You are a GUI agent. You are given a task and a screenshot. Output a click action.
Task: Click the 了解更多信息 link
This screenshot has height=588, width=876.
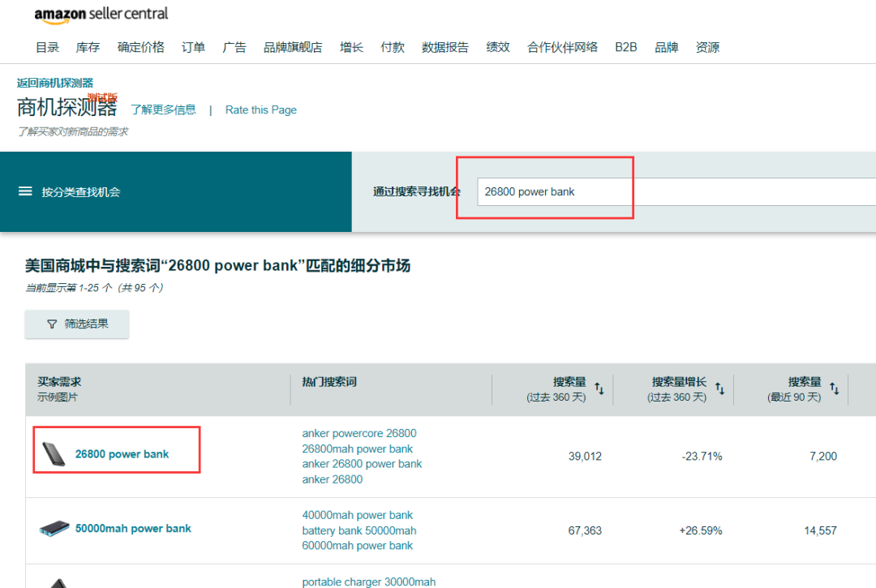tap(163, 109)
